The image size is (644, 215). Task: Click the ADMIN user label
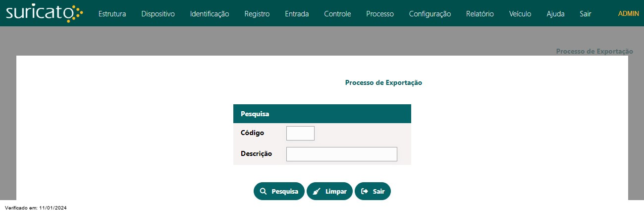click(629, 14)
